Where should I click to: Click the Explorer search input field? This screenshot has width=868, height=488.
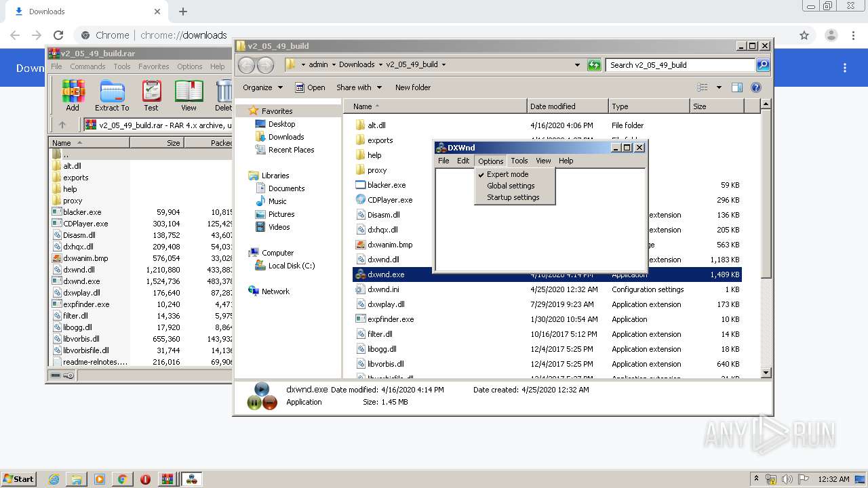click(x=680, y=65)
